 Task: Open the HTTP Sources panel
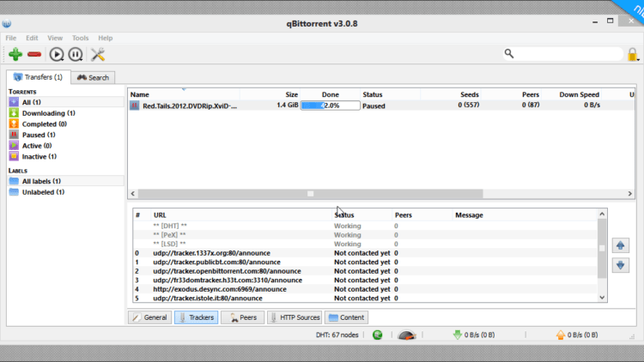click(x=295, y=317)
